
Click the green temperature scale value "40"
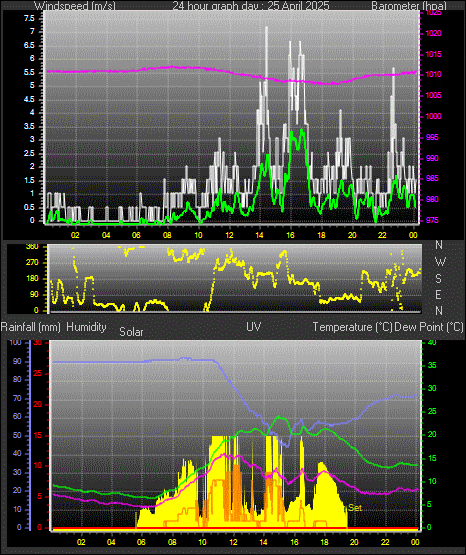(x=432, y=342)
